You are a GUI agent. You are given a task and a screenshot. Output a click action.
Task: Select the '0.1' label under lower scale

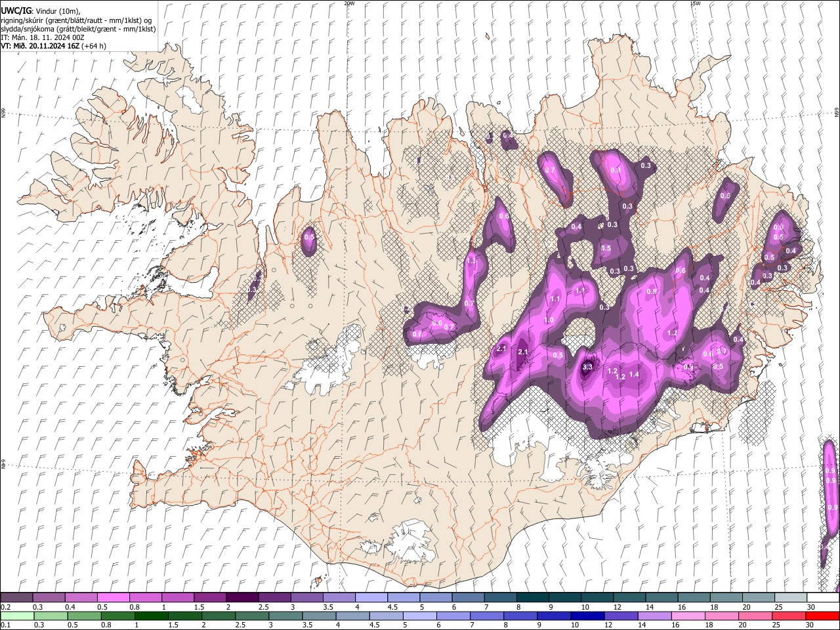tap(5, 625)
